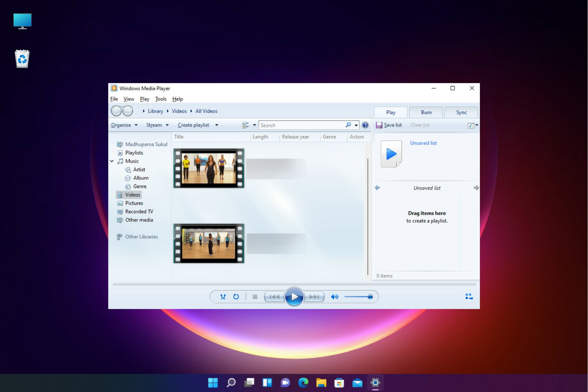The image size is (588, 392).
Task: Open the Recycle Bin desktop icon
Action: coord(22,58)
